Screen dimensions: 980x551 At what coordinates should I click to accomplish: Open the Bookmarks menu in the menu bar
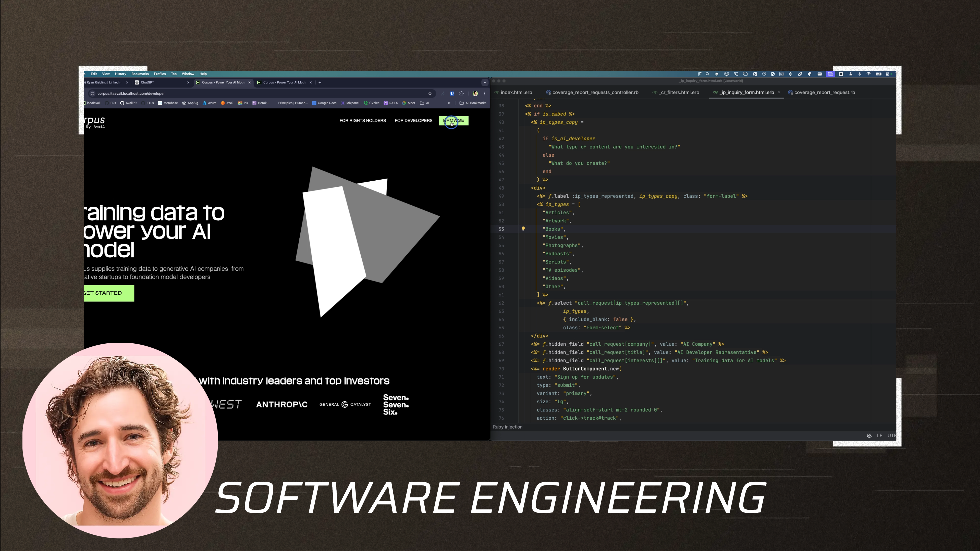(x=140, y=74)
